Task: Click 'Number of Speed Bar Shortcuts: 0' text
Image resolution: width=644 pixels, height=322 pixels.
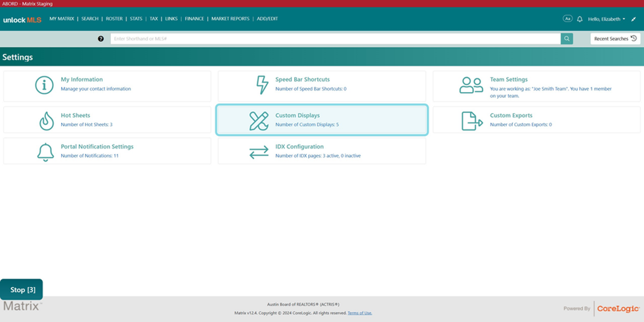Action: [311, 89]
